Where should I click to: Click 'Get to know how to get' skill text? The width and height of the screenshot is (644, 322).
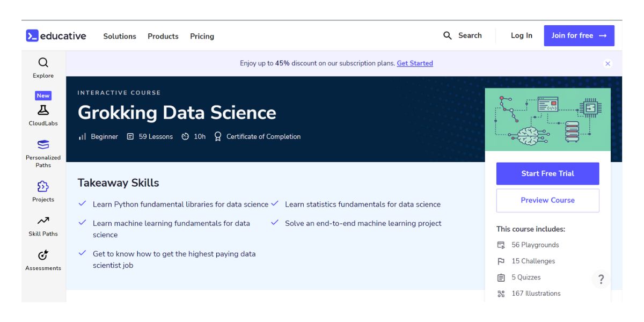(174, 260)
